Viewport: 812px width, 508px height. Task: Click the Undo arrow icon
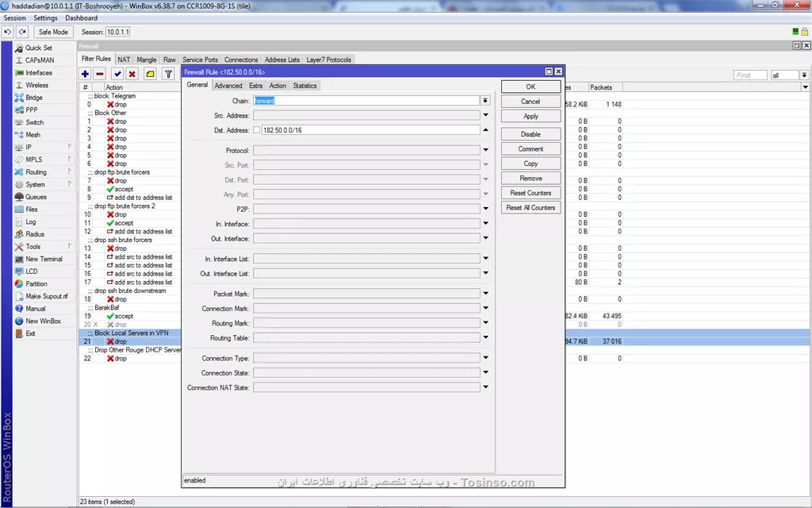tap(8, 32)
